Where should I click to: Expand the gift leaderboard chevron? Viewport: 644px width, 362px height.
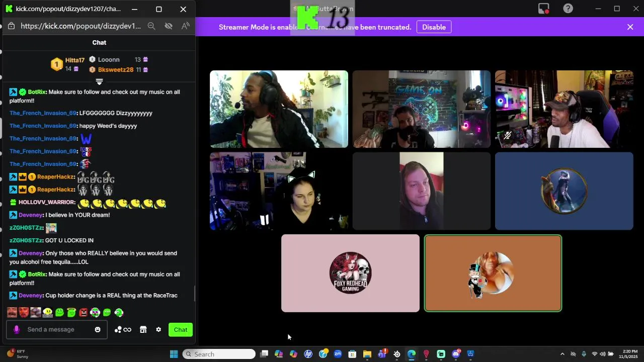click(99, 81)
